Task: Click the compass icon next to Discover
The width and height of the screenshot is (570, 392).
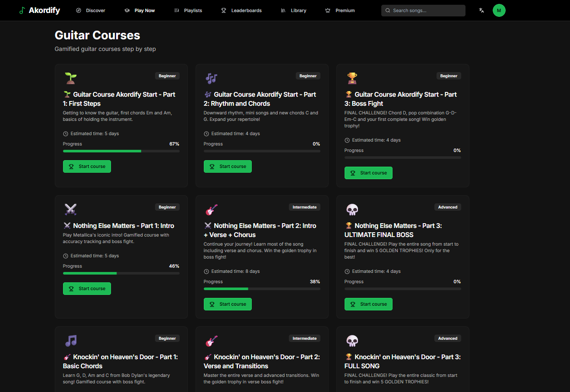Action: pyautogui.click(x=79, y=10)
